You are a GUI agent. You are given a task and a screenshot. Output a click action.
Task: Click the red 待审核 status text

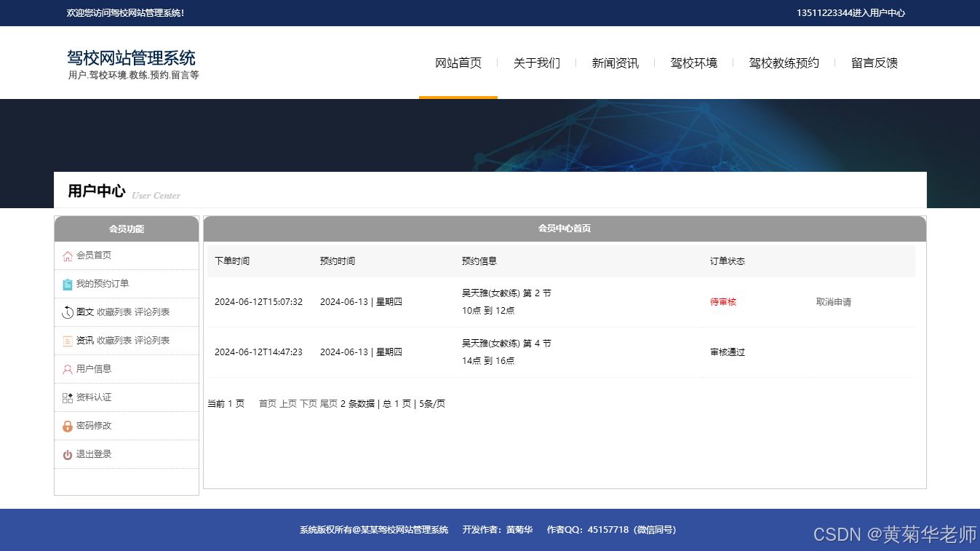coord(723,302)
